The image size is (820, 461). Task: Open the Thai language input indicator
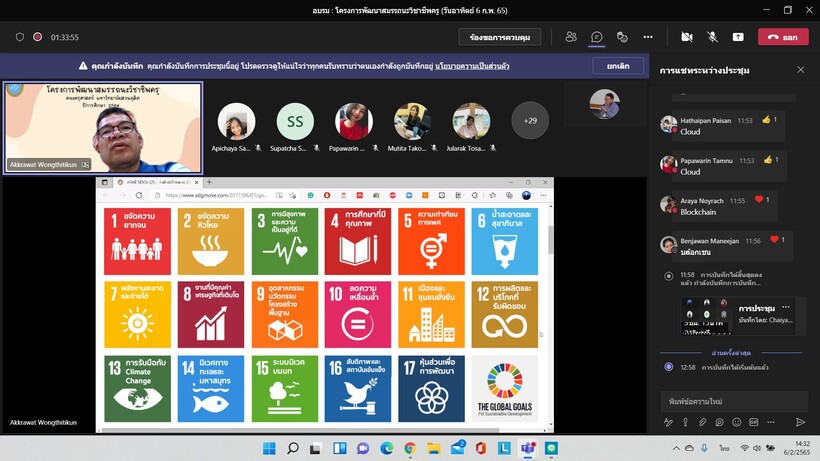pos(724,448)
